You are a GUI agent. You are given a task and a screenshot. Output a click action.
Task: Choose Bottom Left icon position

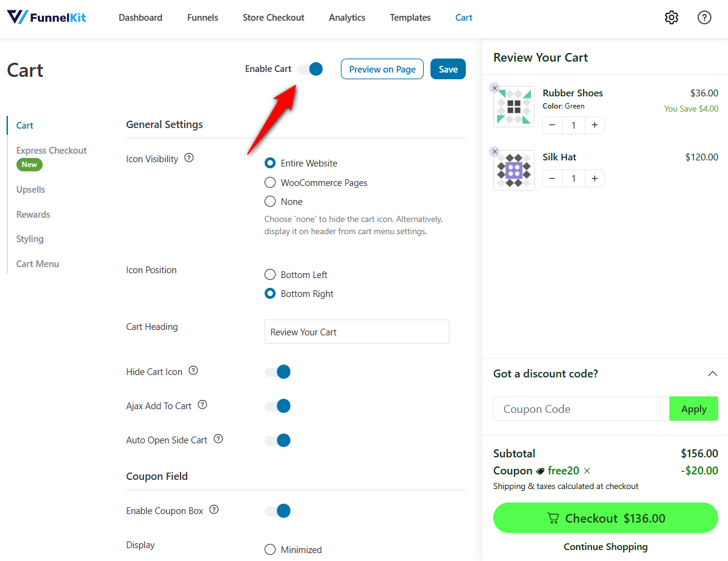(x=270, y=274)
